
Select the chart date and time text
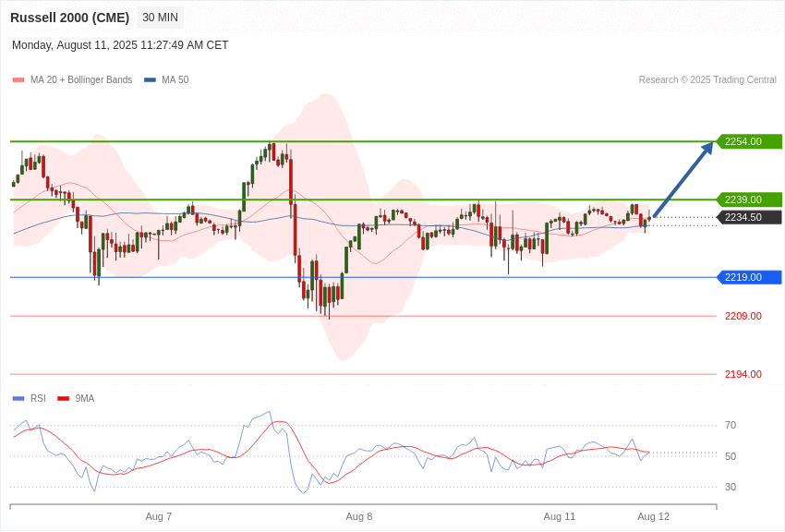120,45
